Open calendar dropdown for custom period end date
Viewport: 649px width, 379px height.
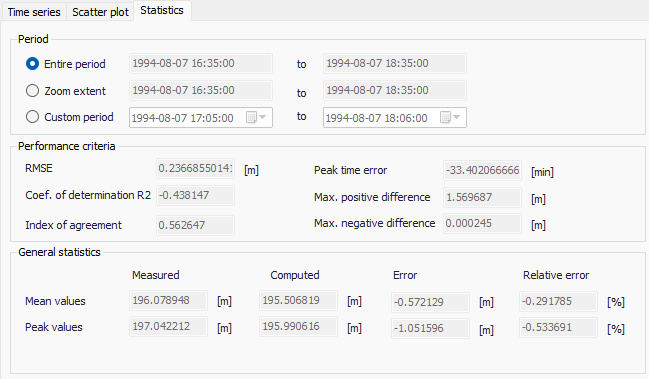(x=450, y=118)
